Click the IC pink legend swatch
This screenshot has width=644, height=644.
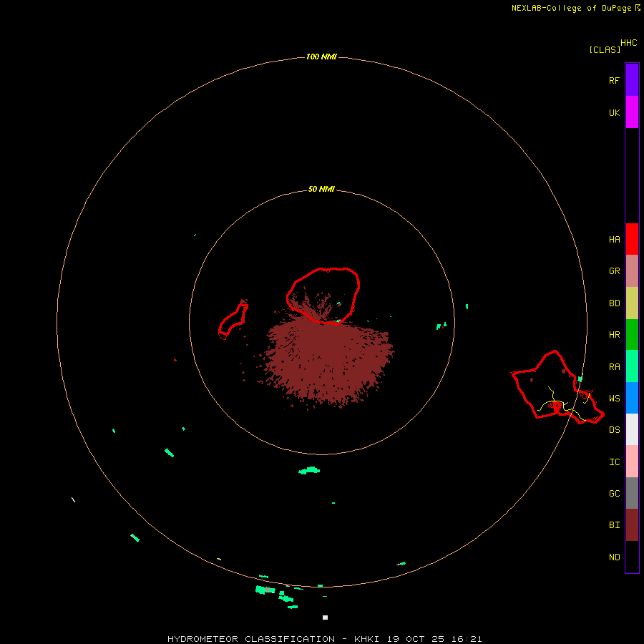point(632,462)
